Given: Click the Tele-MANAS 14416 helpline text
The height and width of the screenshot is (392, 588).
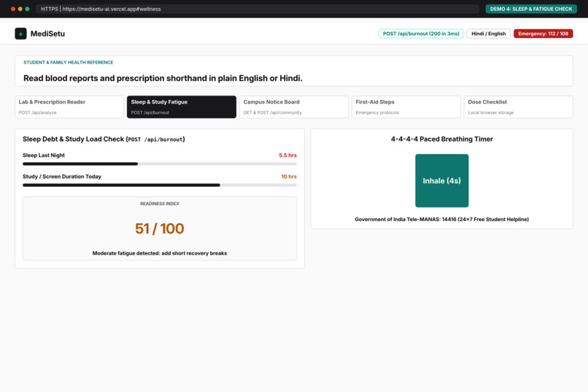Looking at the screenshot, I should tap(442, 220).
